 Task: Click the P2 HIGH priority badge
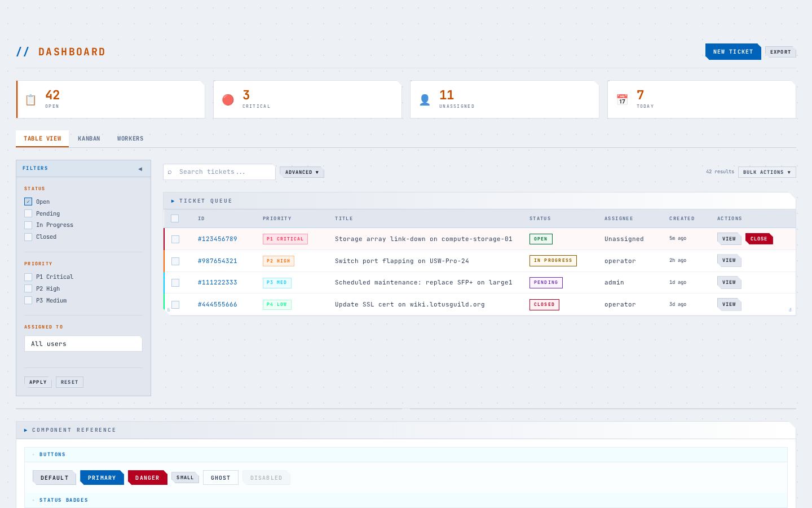click(x=279, y=261)
